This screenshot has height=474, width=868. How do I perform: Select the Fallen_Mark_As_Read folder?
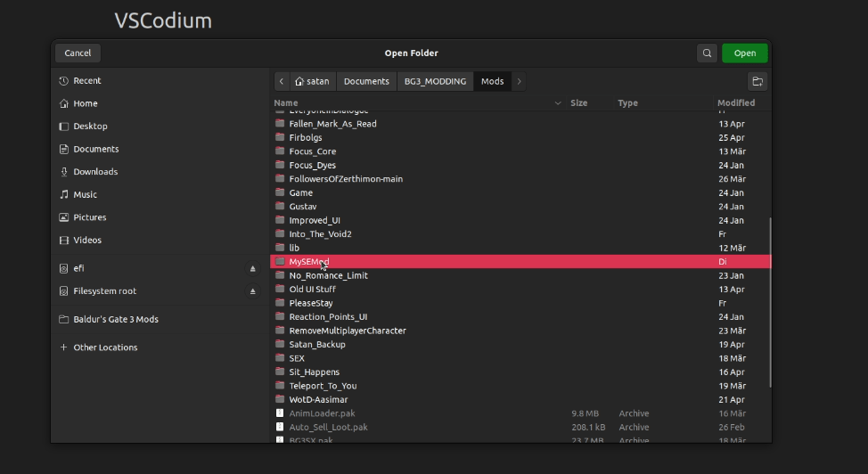[x=520, y=124]
